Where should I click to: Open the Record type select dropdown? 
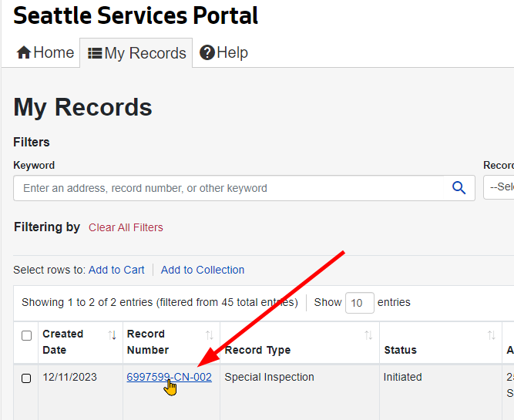tap(499, 187)
